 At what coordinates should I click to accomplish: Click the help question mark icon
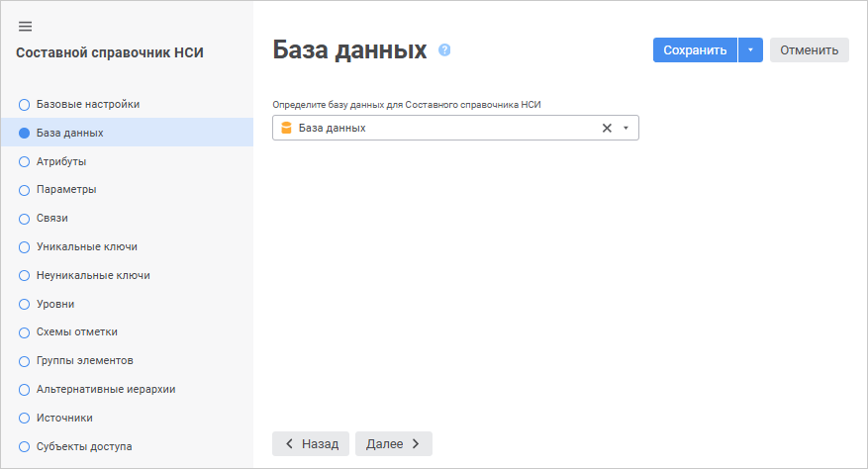[444, 49]
